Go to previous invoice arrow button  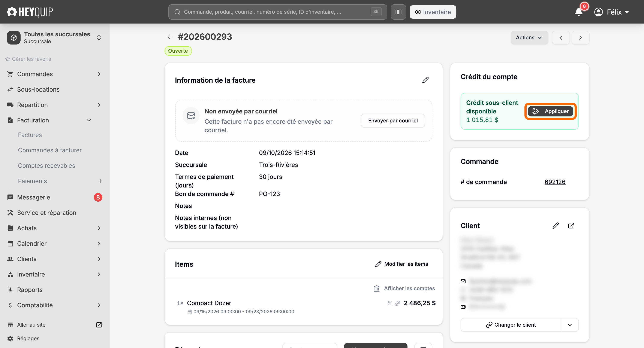point(561,37)
